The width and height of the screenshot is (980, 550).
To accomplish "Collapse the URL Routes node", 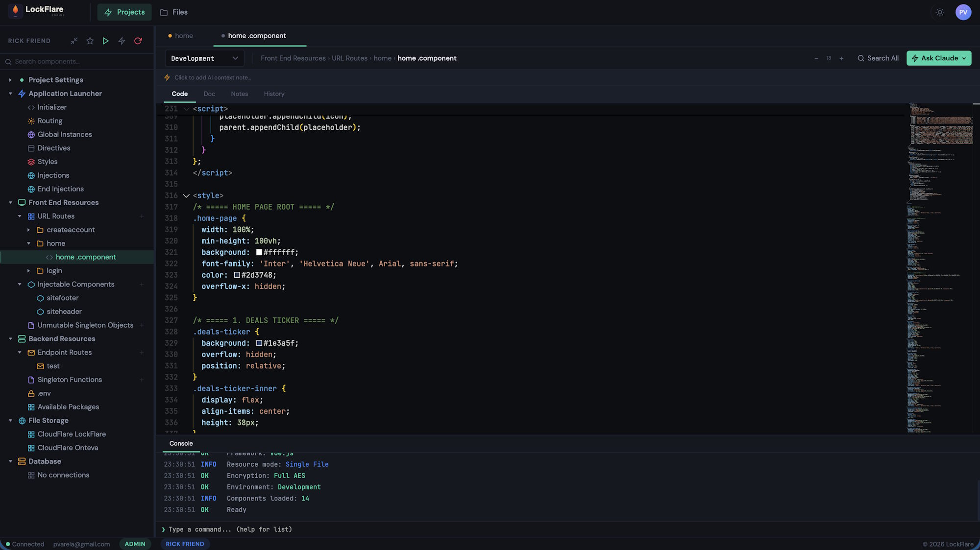I will [x=20, y=216].
